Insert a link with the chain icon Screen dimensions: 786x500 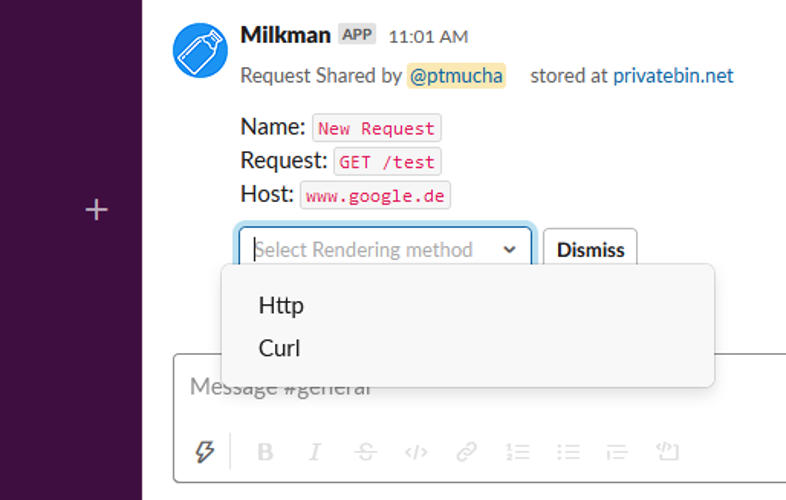coord(466,452)
